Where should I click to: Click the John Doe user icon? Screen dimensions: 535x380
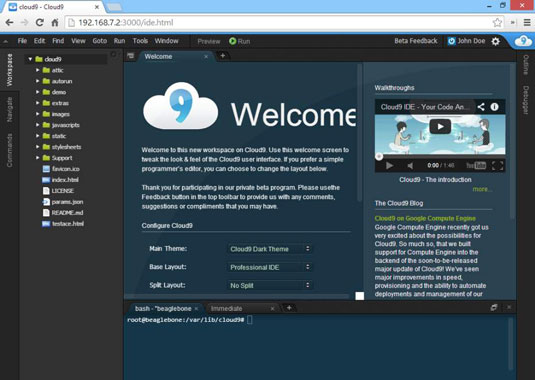click(x=451, y=41)
